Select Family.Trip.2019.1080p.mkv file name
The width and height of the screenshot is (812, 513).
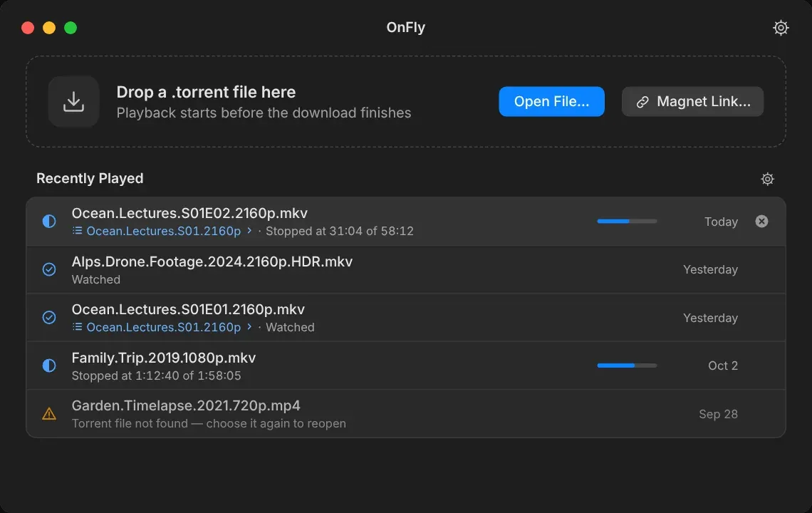click(164, 358)
